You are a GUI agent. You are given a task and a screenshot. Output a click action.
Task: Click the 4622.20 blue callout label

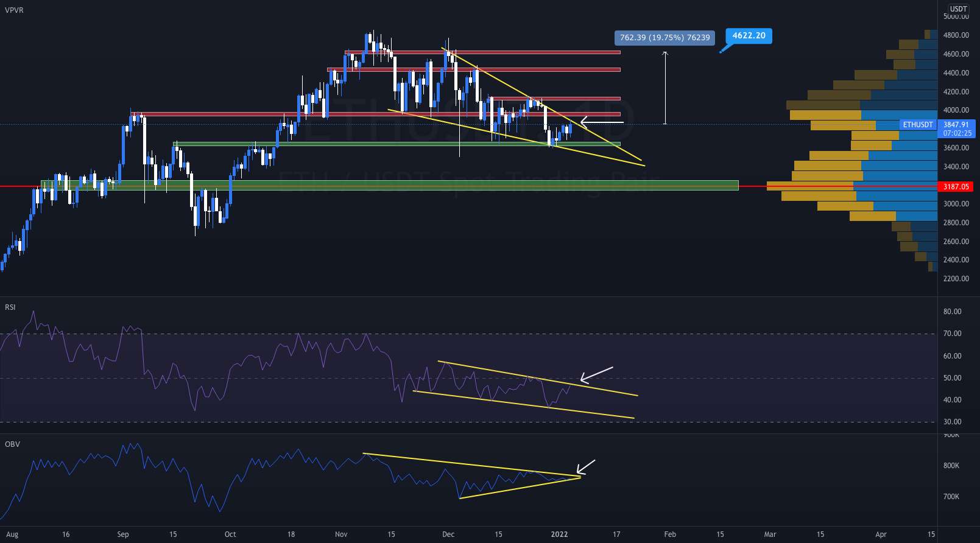pyautogui.click(x=749, y=36)
